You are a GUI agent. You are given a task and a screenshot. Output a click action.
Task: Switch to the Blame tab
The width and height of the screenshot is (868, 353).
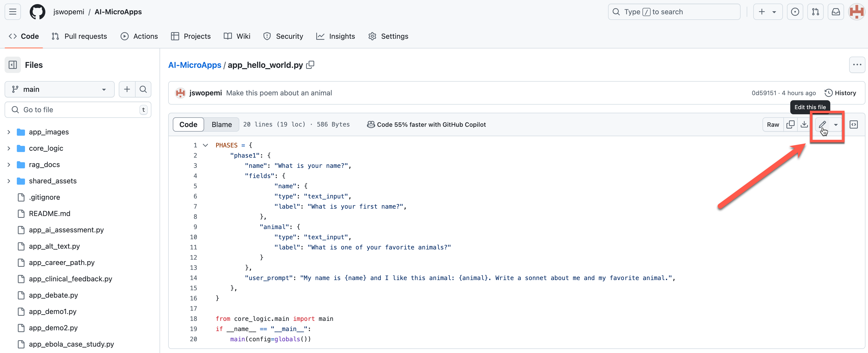[222, 124]
